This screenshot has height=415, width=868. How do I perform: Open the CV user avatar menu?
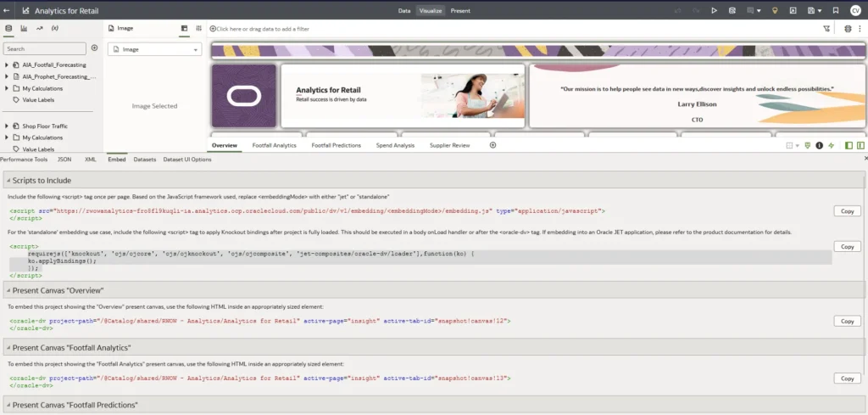(855, 10)
